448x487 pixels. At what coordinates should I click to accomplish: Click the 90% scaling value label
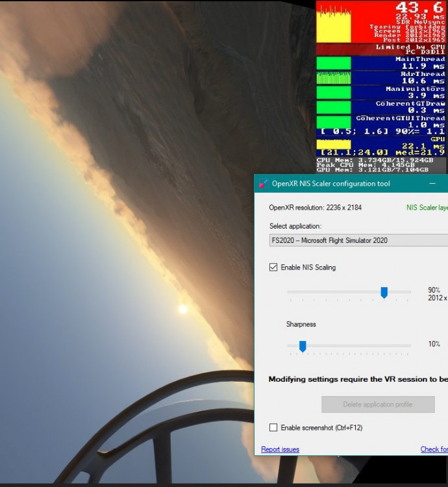pos(434,290)
